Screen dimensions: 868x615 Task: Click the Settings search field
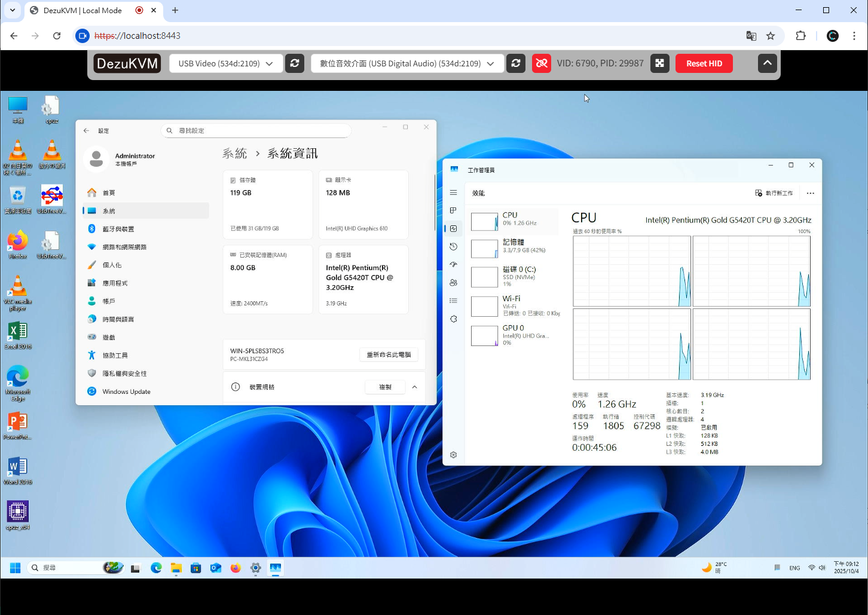tap(257, 130)
